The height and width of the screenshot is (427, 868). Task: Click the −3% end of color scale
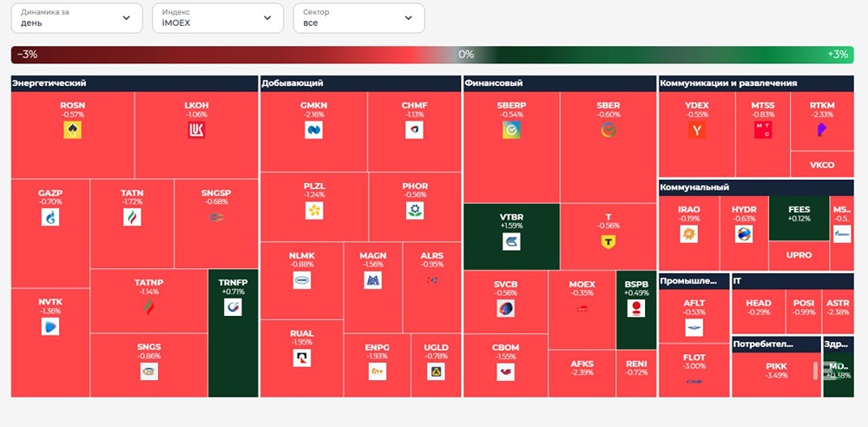click(x=27, y=55)
